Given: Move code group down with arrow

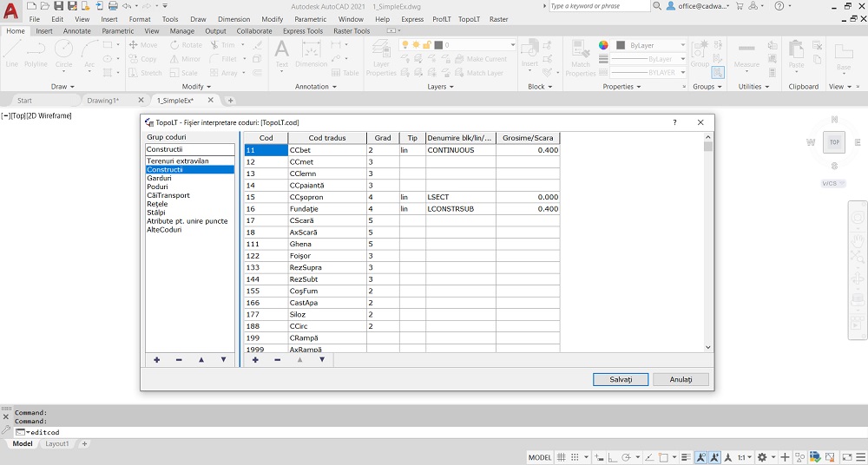Looking at the screenshot, I should point(223,360).
